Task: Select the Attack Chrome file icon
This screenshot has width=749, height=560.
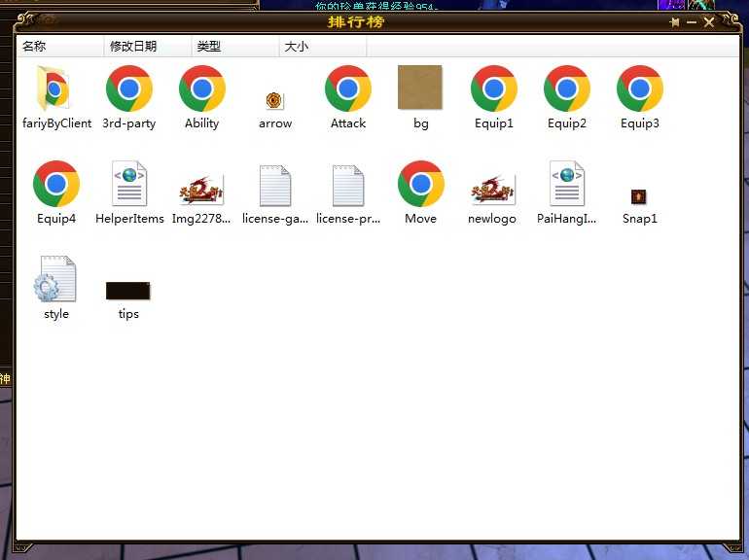Action: click(348, 88)
